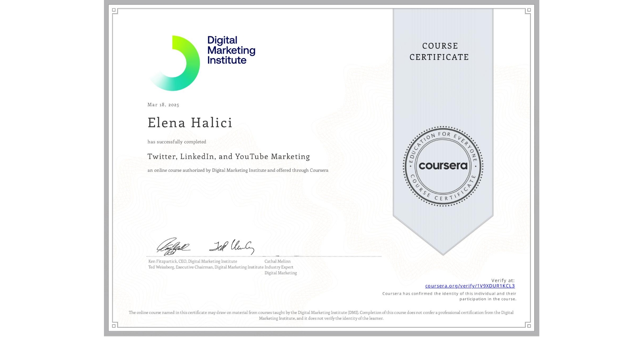Click the coursera wordmark inside the seal
Viewport: 644px width, 337px height.
click(x=443, y=166)
